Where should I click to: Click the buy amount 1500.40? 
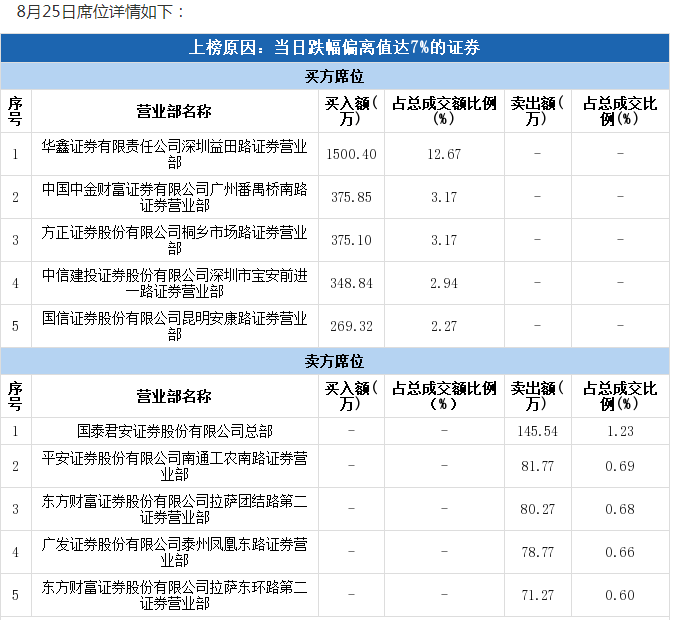[351, 154]
